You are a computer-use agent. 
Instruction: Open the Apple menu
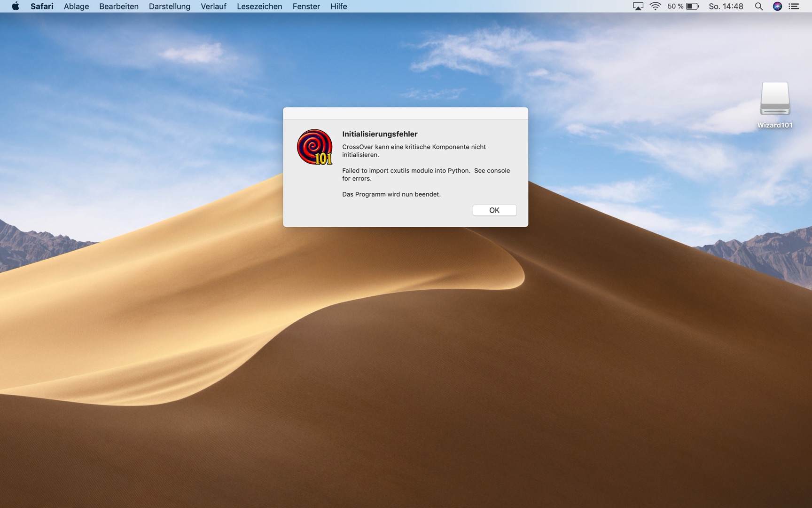pos(15,6)
